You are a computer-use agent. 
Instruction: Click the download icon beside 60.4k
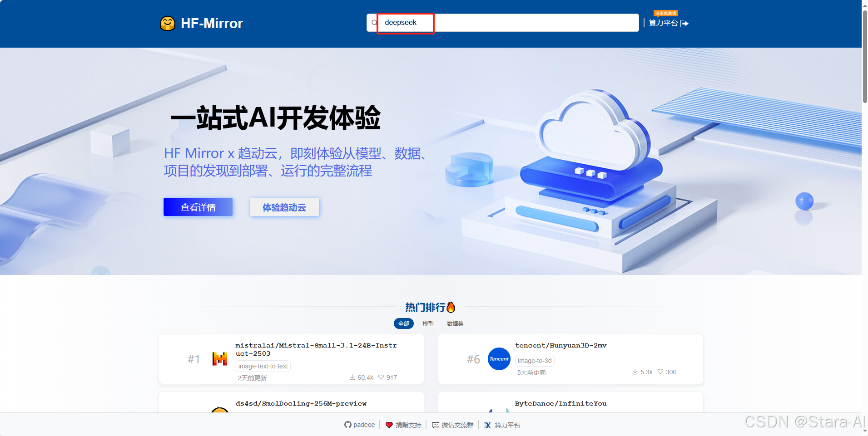click(x=352, y=377)
